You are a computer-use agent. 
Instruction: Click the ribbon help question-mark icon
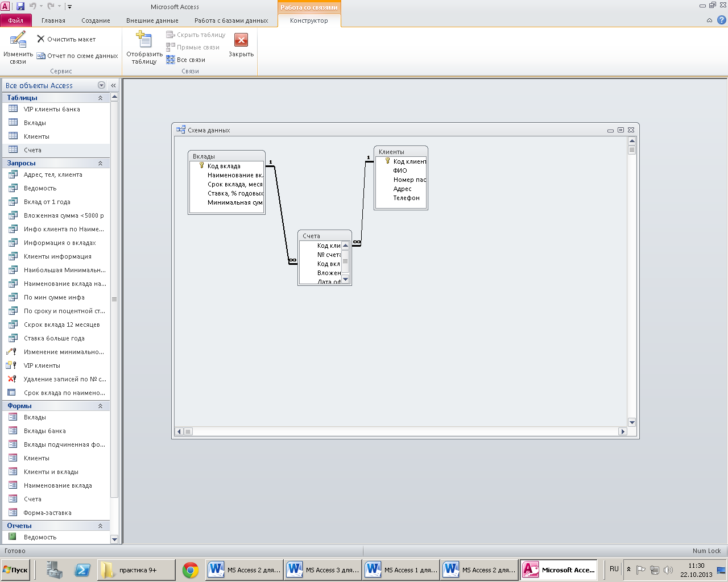[721, 20]
